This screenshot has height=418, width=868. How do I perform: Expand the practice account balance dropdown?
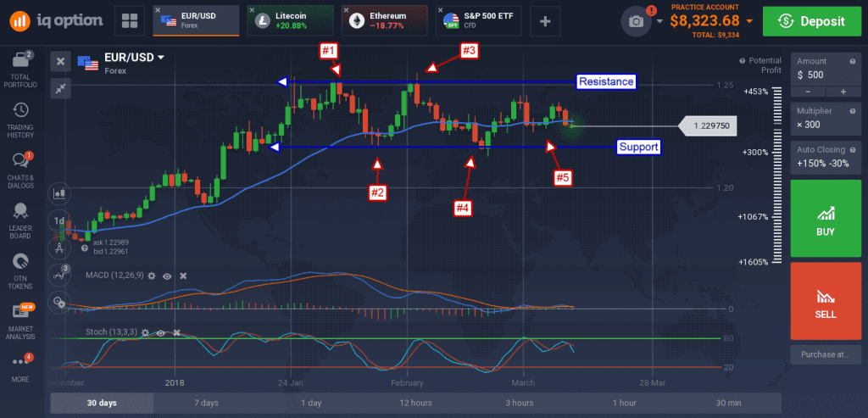point(749,21)
